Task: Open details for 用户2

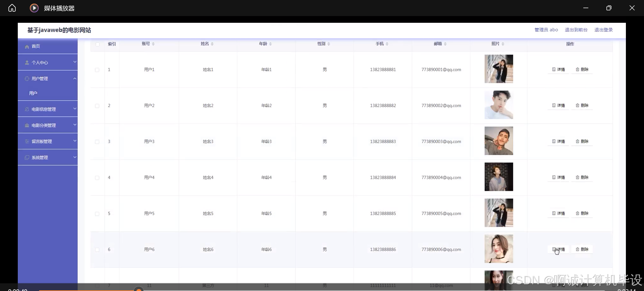Action: pyautogui.click(x=558, y=105)
